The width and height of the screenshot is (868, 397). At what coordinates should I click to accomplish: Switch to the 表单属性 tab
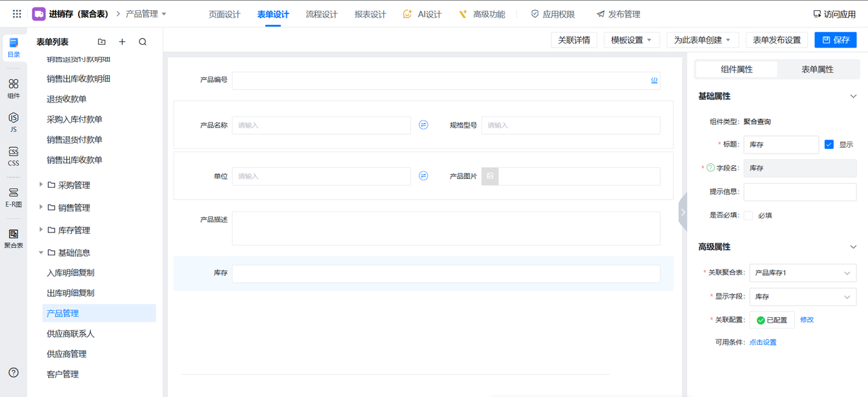pos(817,69)
